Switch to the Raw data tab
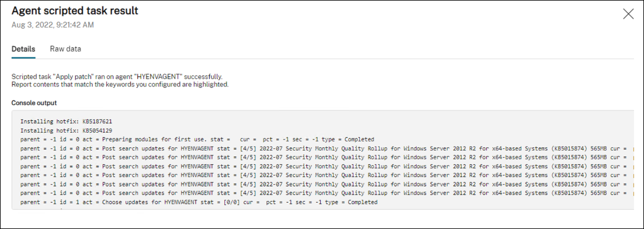The image size is (644, 229). [x=65, y=49]
